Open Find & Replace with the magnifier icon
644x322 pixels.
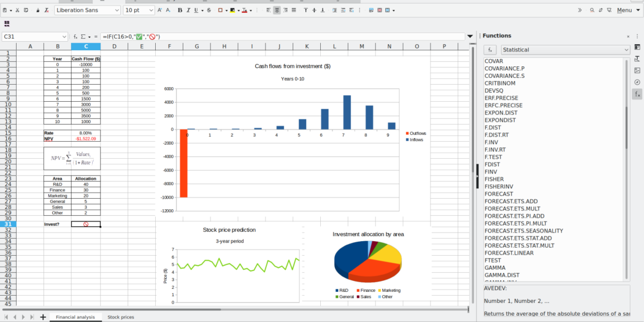[x=592, y=10]
